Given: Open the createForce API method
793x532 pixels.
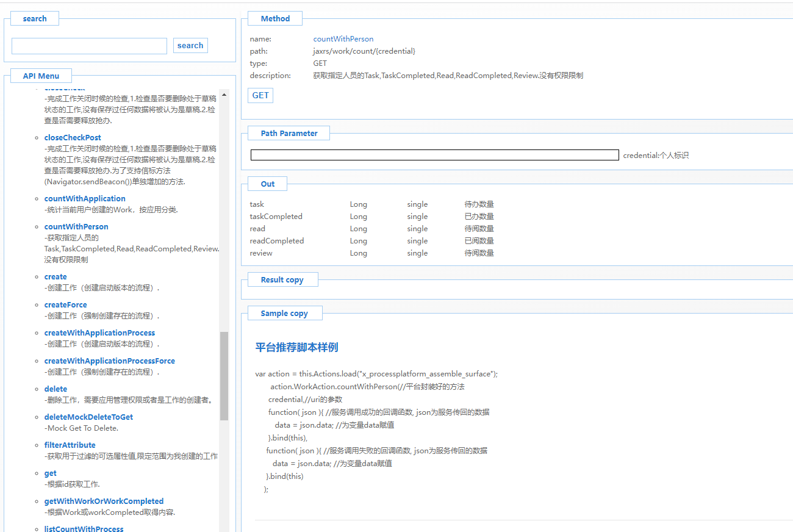Looking at the screenshot, I should click(x=65, y=304).
